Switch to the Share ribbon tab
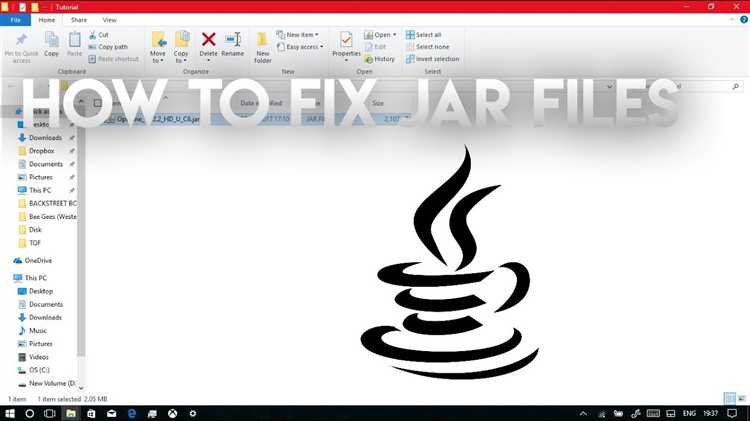This screenshot has height=421, width=750. (79, 20)
